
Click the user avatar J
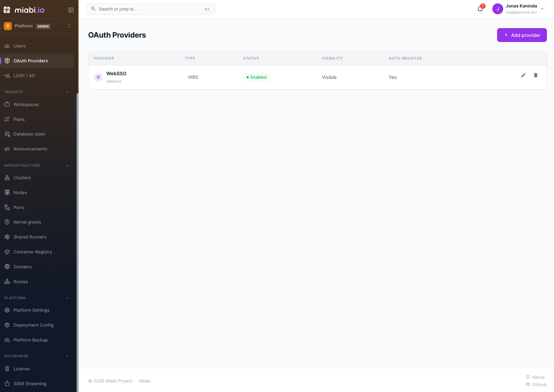pos(497,9)
